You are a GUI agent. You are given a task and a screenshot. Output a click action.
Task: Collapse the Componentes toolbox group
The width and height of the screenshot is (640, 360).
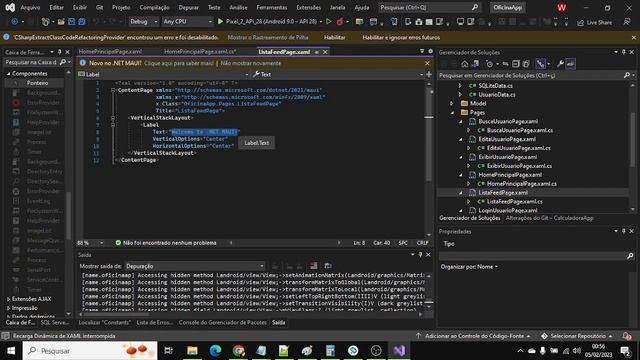coord(9,74)
